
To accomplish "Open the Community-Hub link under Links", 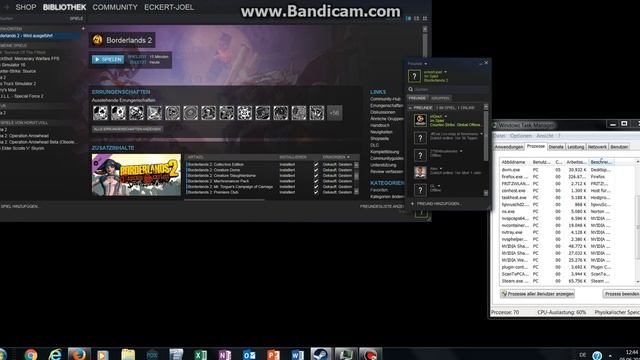I will pyautogui.click(x=385, y=99).
